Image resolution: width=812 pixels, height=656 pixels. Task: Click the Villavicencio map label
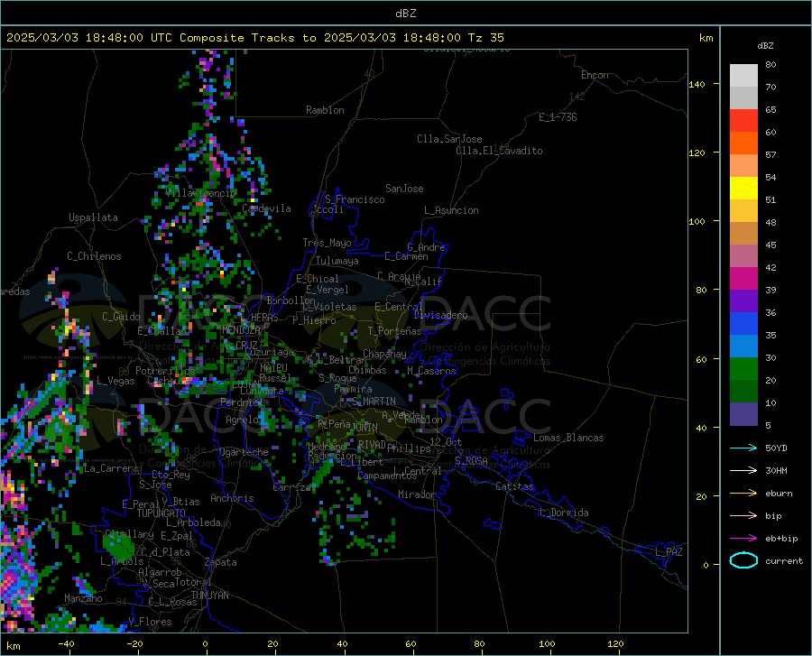click(x=200, y=193)
